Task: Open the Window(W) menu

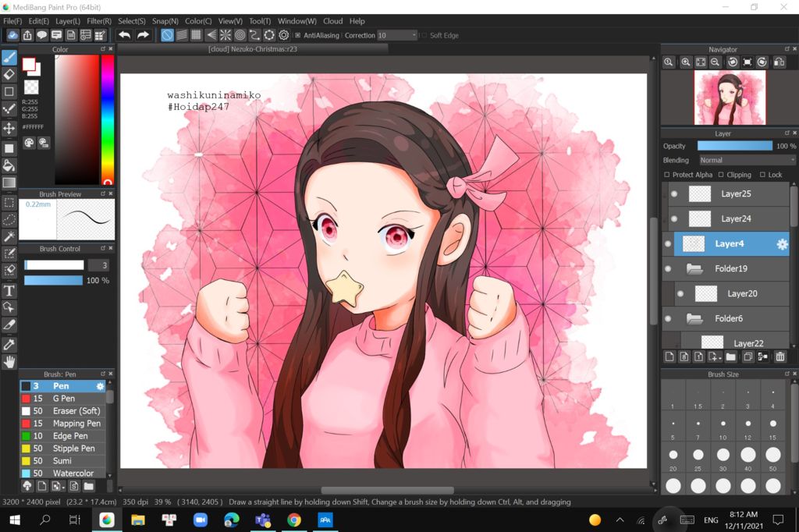Action: [297, 21]
